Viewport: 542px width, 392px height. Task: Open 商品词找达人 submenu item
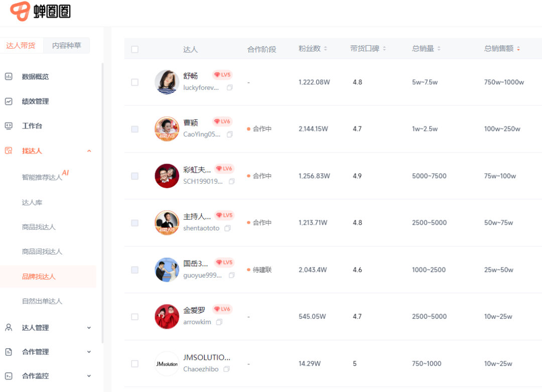tap(42, 251)
